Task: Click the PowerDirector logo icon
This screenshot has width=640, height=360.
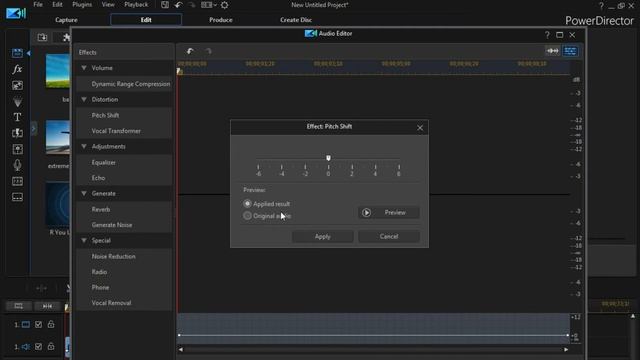Action: (x=16, y=13)
